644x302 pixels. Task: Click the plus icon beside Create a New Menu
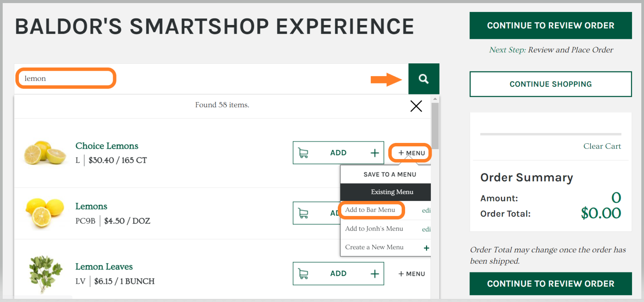coord(426,248)
